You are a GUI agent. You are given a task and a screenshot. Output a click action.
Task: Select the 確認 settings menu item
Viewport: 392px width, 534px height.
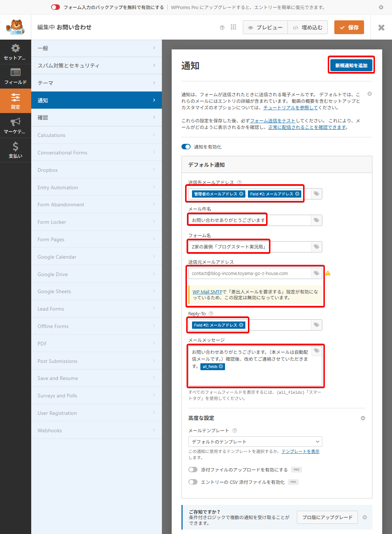(96, 118)
